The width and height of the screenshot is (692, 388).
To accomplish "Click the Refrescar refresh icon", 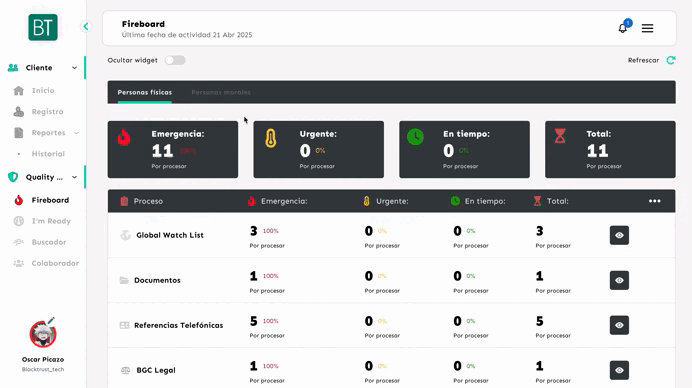I will point(671,60).
